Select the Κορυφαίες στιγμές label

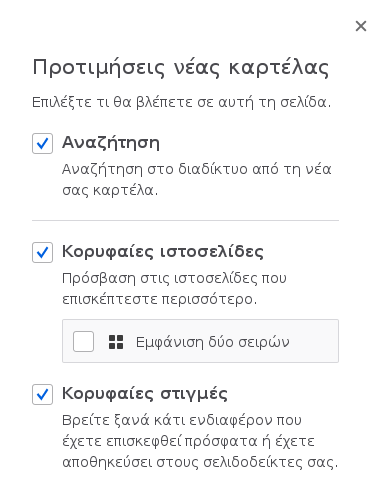145,394
